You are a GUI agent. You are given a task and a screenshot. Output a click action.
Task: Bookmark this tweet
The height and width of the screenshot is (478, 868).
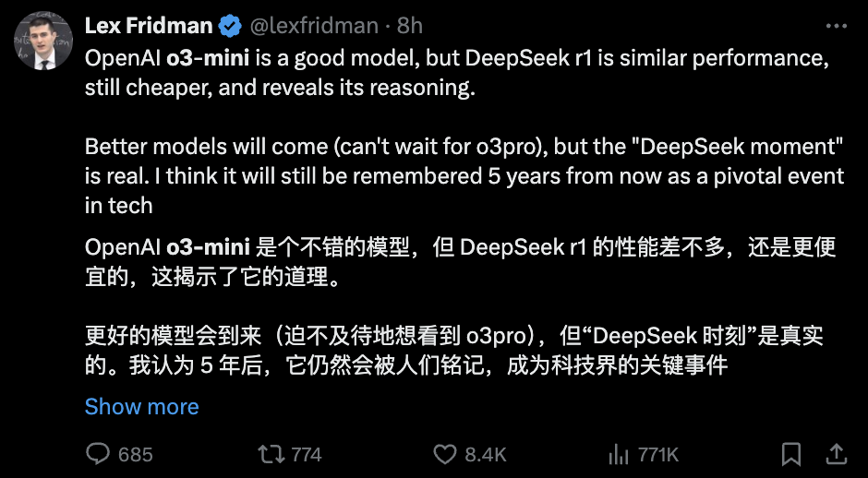[x=791, y=455]
